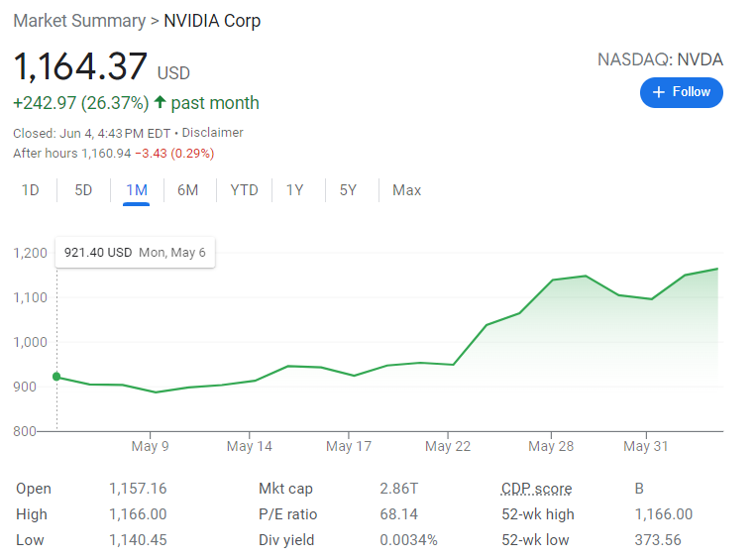Click the 52-wk low value 373.56
The image size is (756, 559).
pyautogui.click(x=658, y=540)
